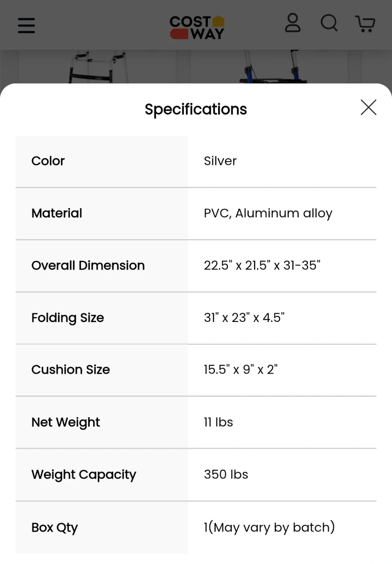Click the Folding Size label

pyautogui.click(x=68, y=318)
